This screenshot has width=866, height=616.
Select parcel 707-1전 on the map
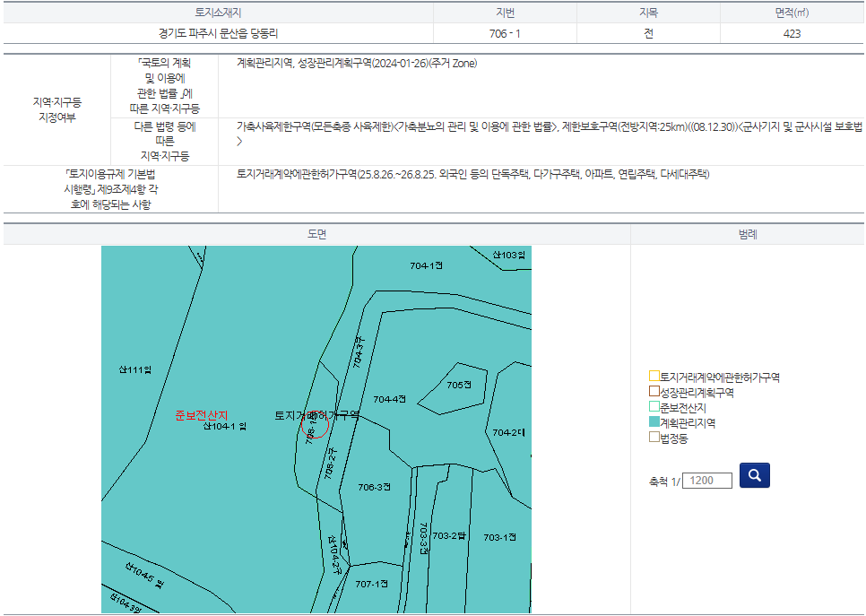click(370, 584)
